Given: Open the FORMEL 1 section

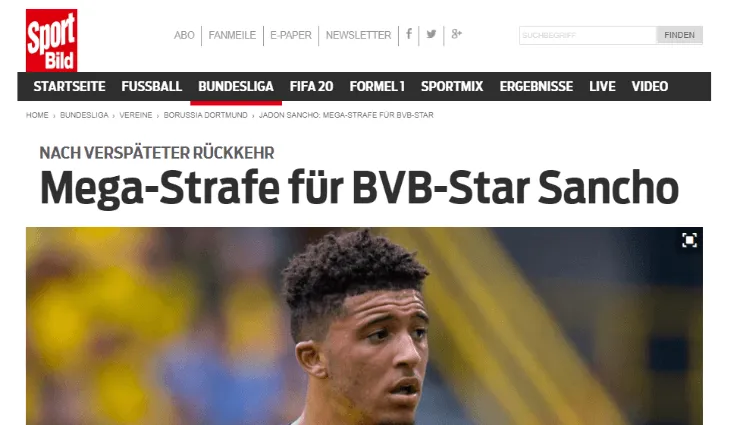Looking at the screenshot, I should click(377, 86).
